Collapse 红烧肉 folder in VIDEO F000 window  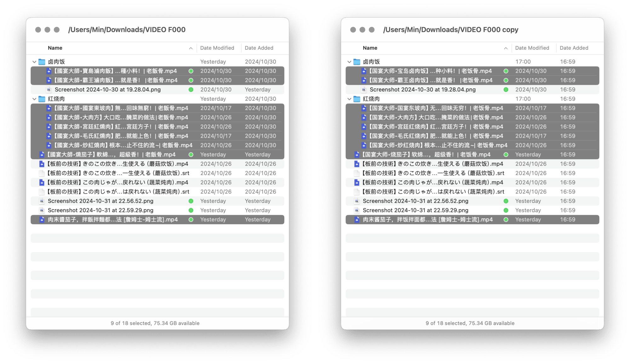click(34, 99)
